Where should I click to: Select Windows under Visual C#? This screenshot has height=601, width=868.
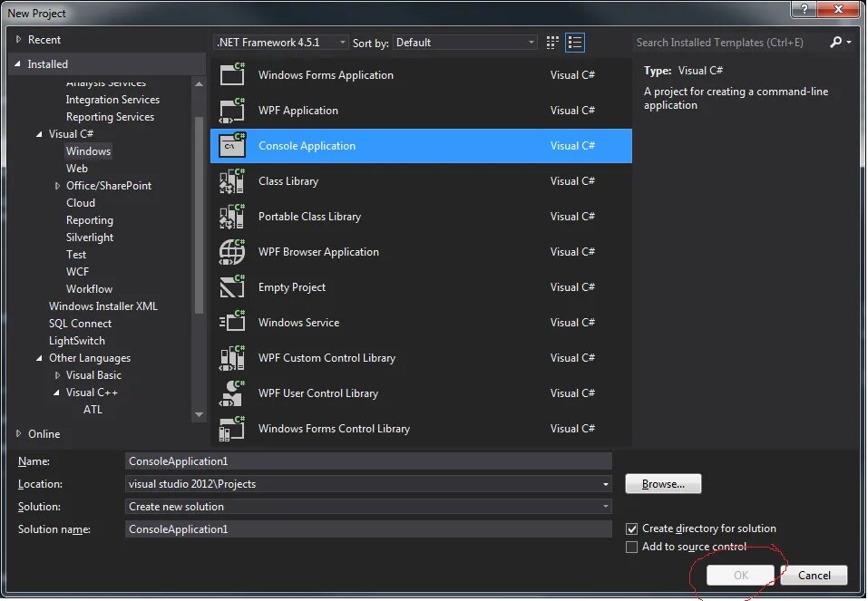point(89,151)
